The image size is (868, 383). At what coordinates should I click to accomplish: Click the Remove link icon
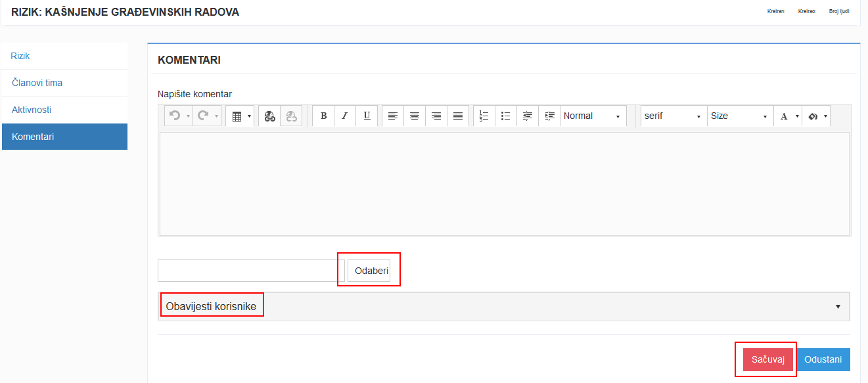click(291, 116)
